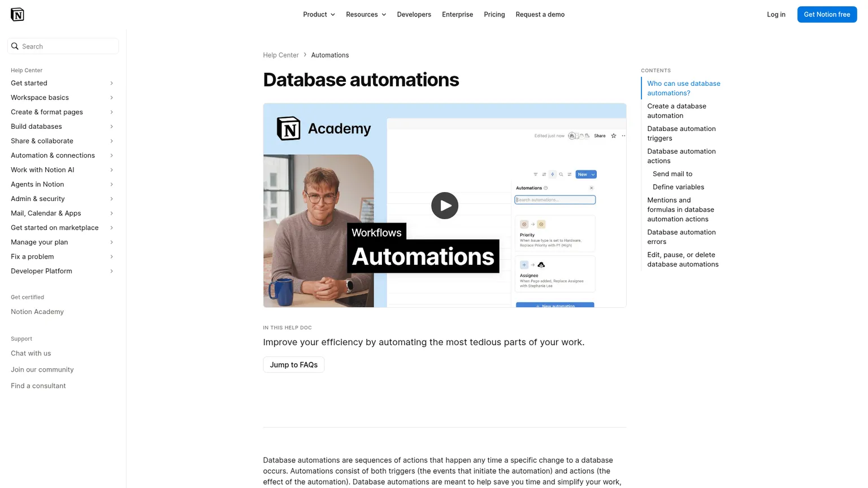
Task: Open the Product dropdown menu
Action: tap(319, 15)
